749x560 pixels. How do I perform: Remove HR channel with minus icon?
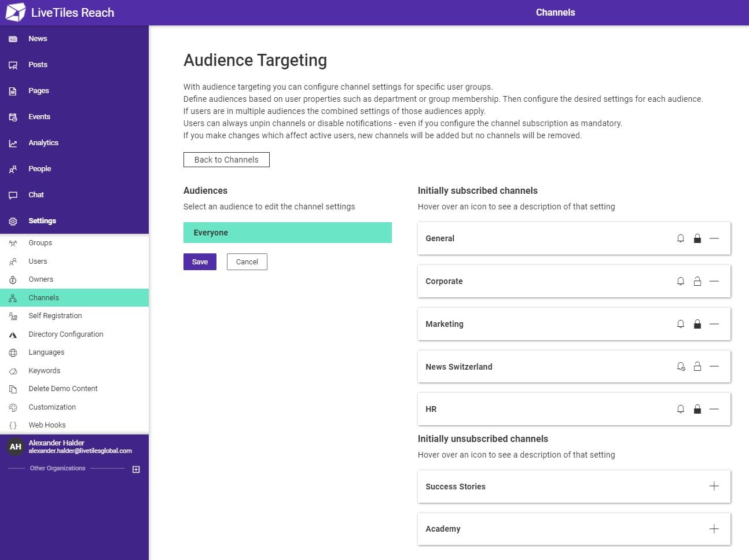(714, 409)
